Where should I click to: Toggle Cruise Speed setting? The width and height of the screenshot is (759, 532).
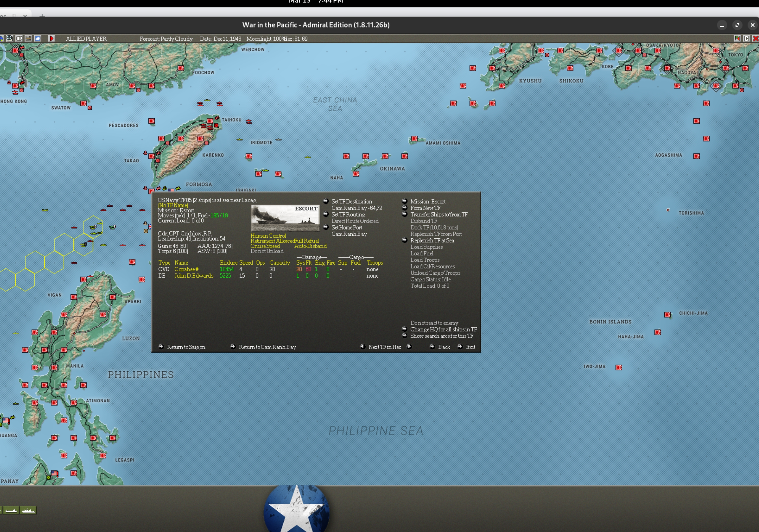(x=265, y=246)
